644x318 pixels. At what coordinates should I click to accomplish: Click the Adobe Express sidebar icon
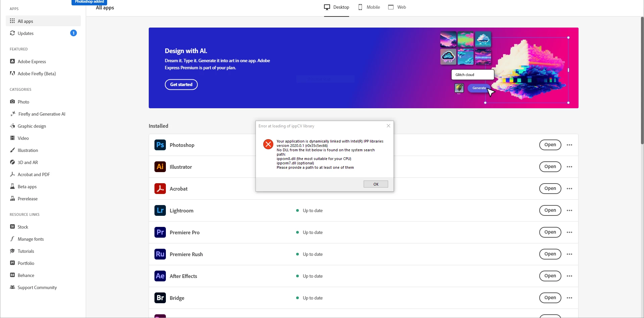click(12, 61)
